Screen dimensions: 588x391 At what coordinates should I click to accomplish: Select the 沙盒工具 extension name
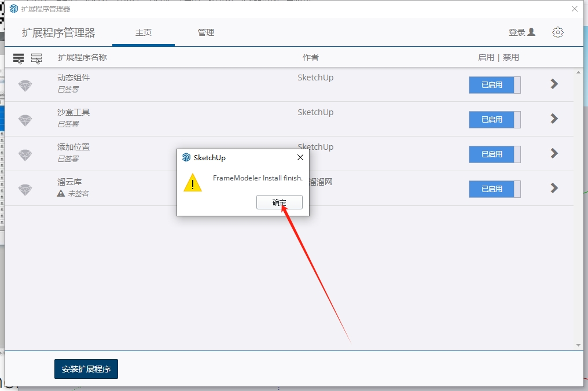[x=73, y=112]
